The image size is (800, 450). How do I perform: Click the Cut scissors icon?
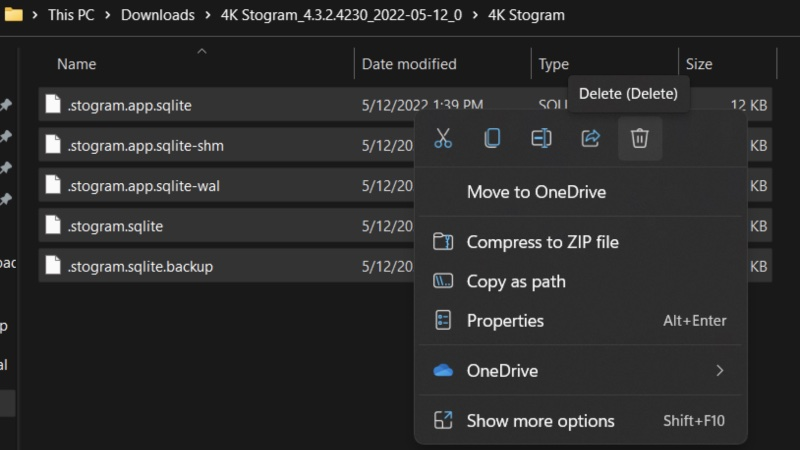point(443,138)
